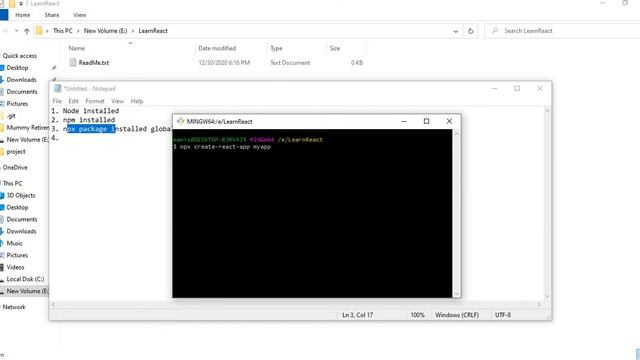Screen dimensions: 640x360
Task: Click terminal scrollbar down arrow
Action: pyautogui.click(x=457, y=293)
